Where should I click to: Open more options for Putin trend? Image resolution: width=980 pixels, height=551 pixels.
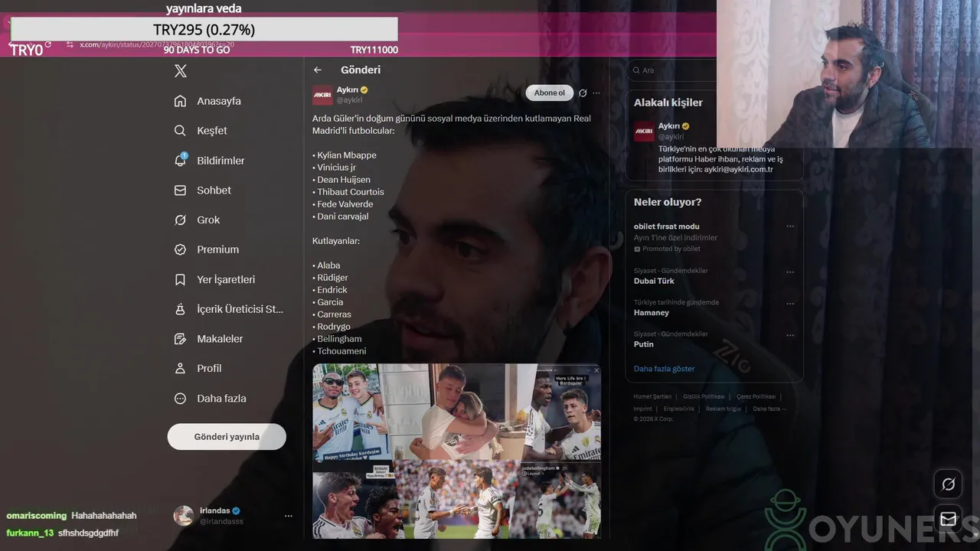[790, 335]
